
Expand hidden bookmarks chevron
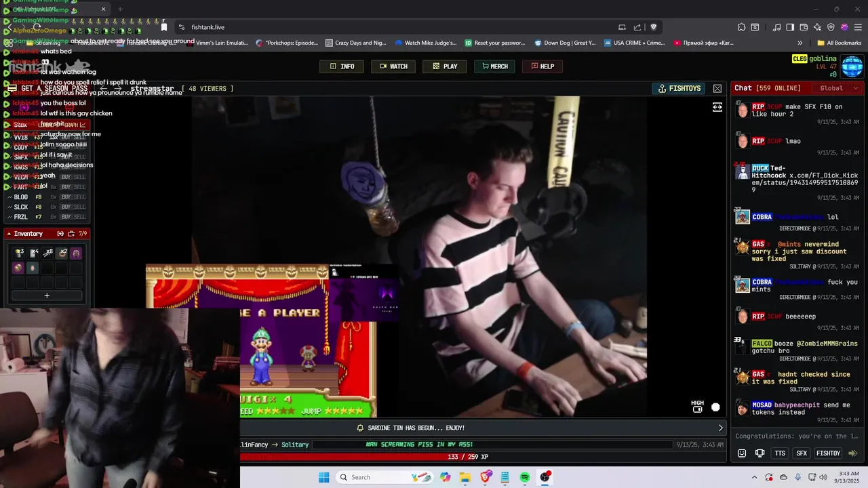(x=800, y=43)
